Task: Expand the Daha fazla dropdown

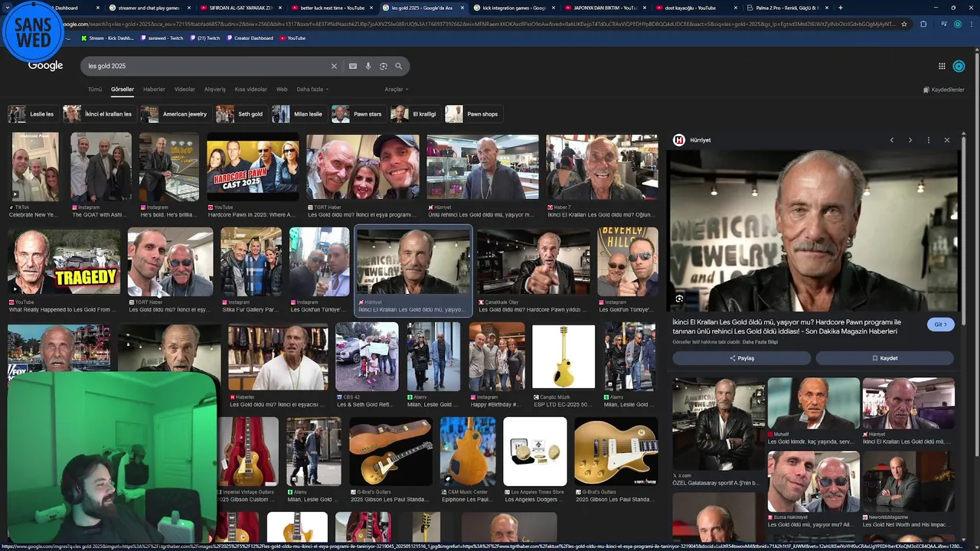Action: point(312,90)
